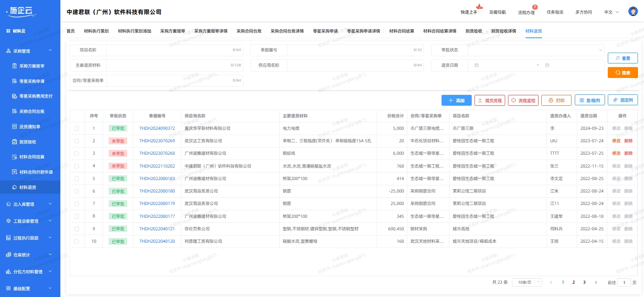The height and width of the screenshot is (297, 644).
Task: Click the 零星采购费用支付 sidebar icon
Action: click(x=14, y=96)
